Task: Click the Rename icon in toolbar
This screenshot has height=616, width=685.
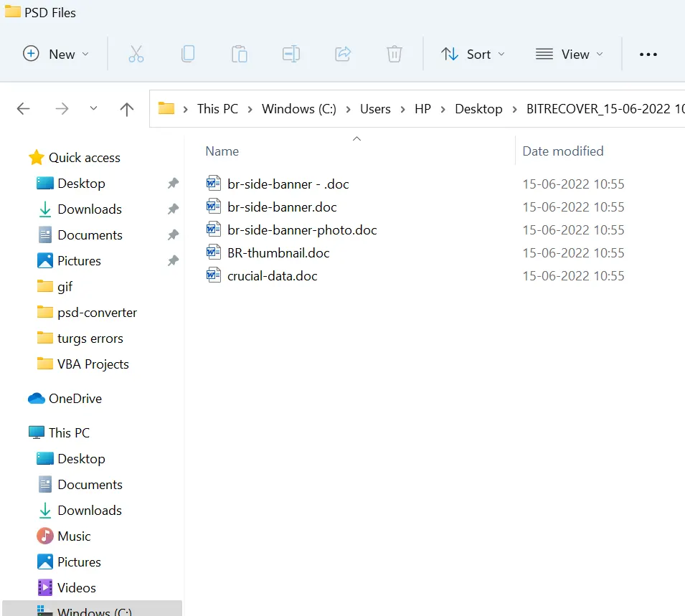Action: [x=291, y=54]
